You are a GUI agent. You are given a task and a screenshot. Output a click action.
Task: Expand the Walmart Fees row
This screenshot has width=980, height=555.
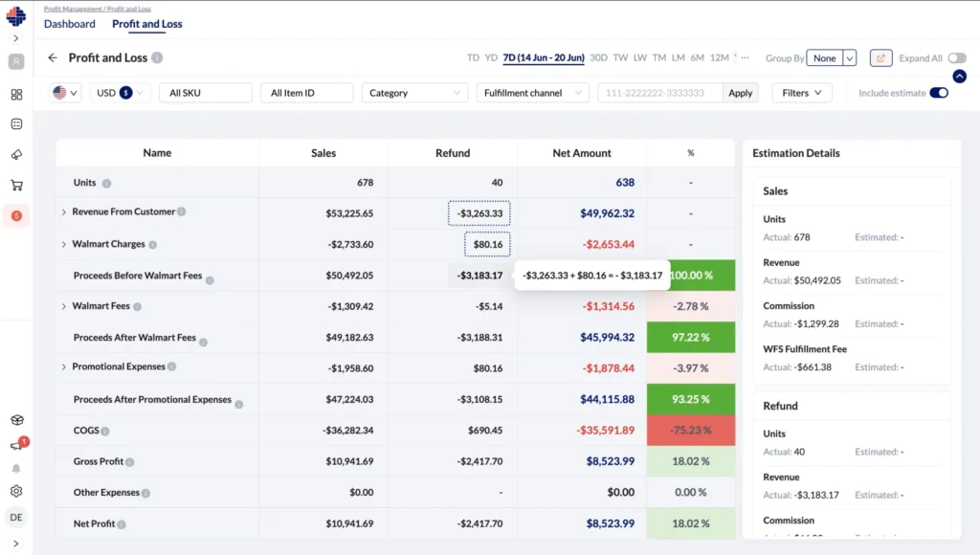[x=64, y=306]
